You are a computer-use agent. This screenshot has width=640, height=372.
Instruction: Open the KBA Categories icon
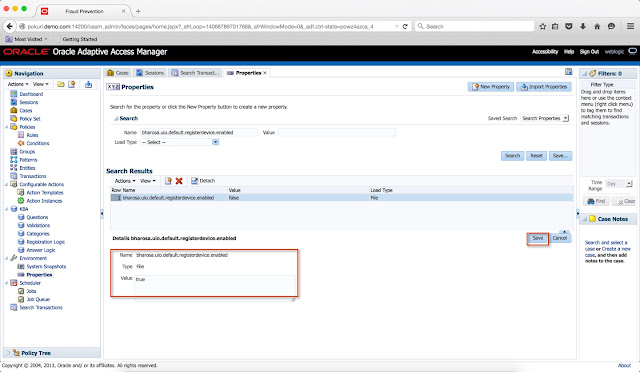point(21,234)
